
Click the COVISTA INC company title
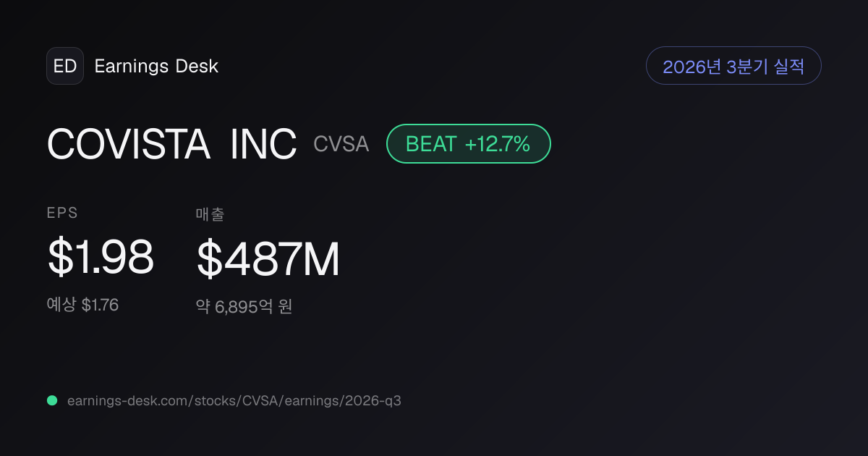[x=171, y=144]
